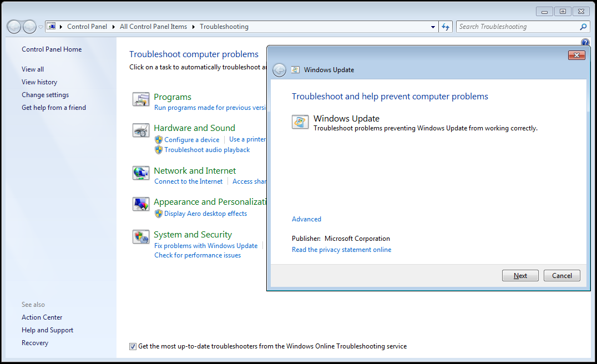This screenshot has height=364, width=597.
Task: Click the Next button
Action: 520,276
